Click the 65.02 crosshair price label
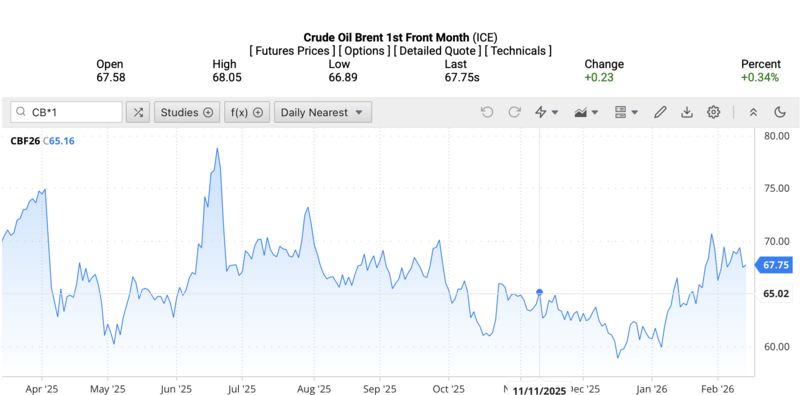The width and height of the screenshot is (800, 395). pyautogui.click(x=776, y=293)
